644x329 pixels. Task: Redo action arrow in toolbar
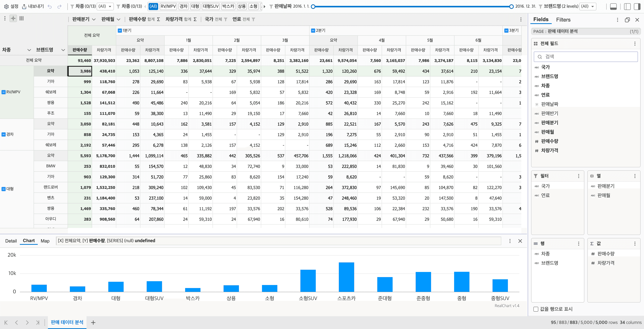(59, 6)
